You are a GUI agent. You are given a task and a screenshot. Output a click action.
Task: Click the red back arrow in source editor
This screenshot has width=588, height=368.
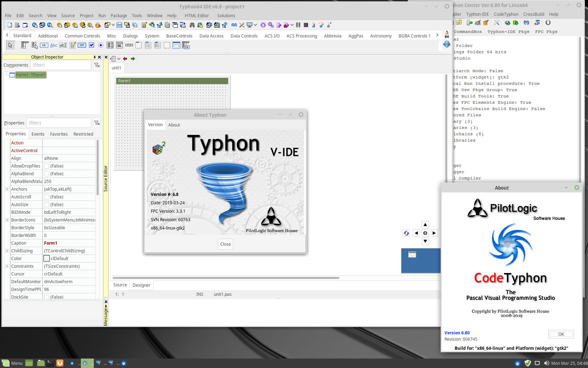point(125,59)
